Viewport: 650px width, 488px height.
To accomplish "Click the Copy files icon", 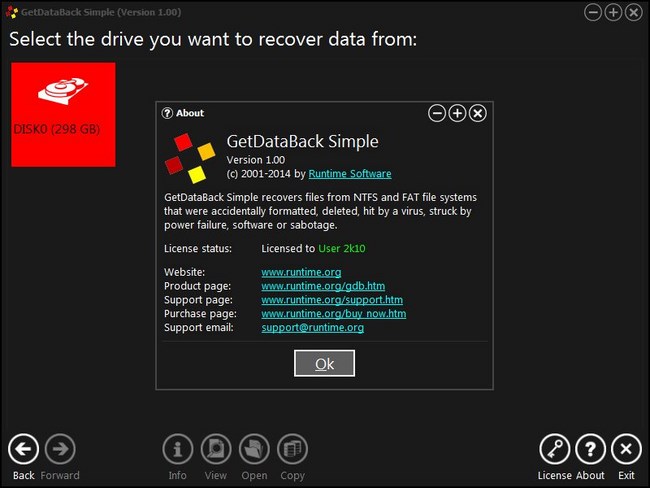I will pyautogui.click(x=292, y=449).
